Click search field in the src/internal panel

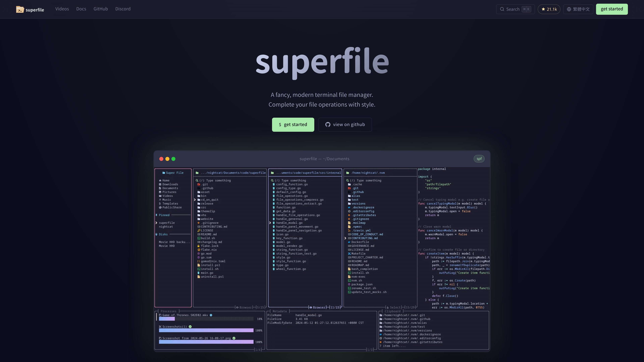tap(290, 180)
